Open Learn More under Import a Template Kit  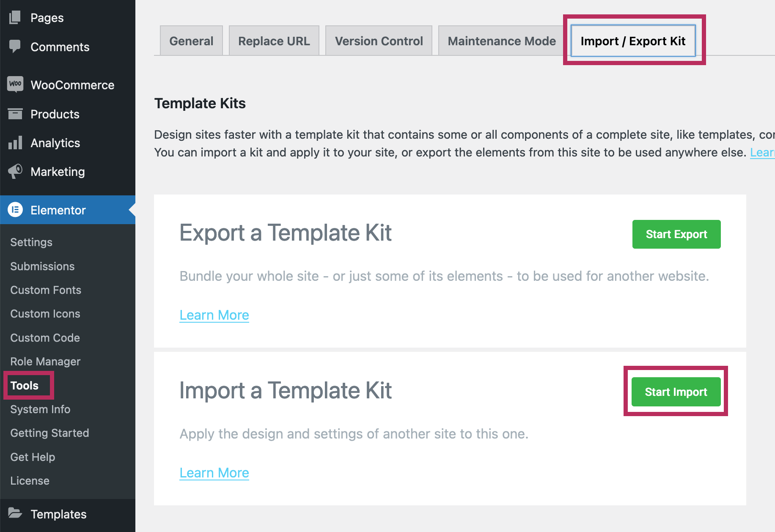pyautogui.click(x=214, y=473)
